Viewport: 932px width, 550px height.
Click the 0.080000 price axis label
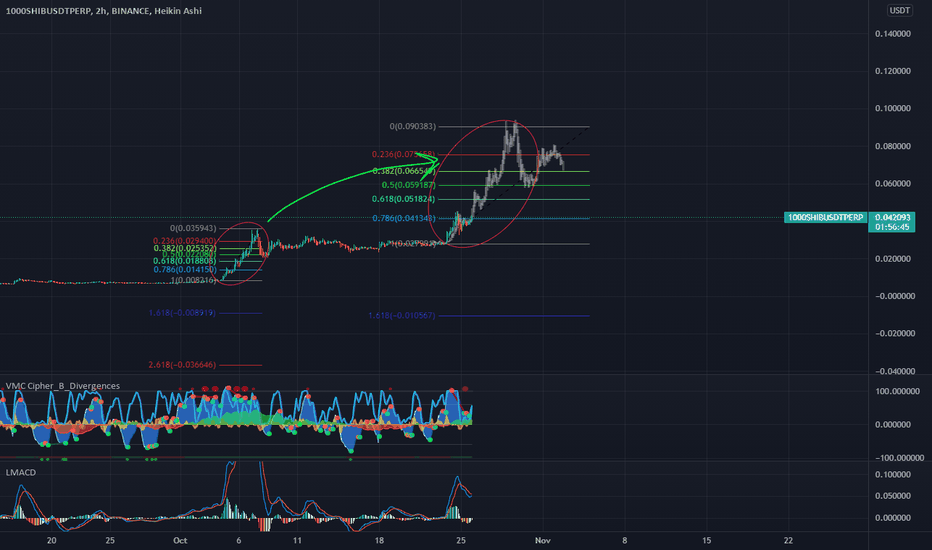pyautogui.click(x=893, y=146)
